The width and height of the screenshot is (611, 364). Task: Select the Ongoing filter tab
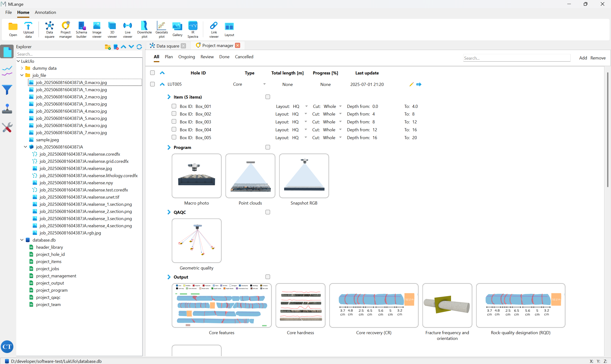[186, 57]
